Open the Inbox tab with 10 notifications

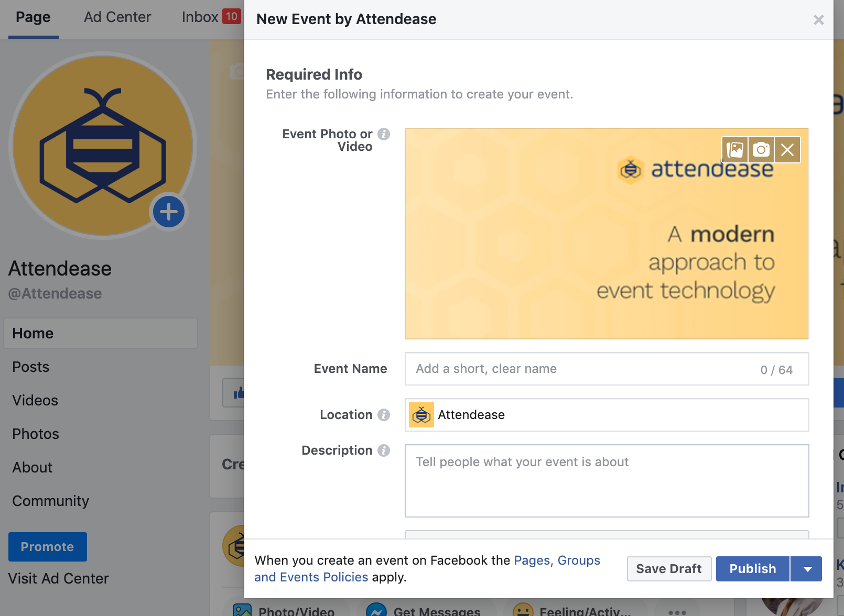pos(211,18)
